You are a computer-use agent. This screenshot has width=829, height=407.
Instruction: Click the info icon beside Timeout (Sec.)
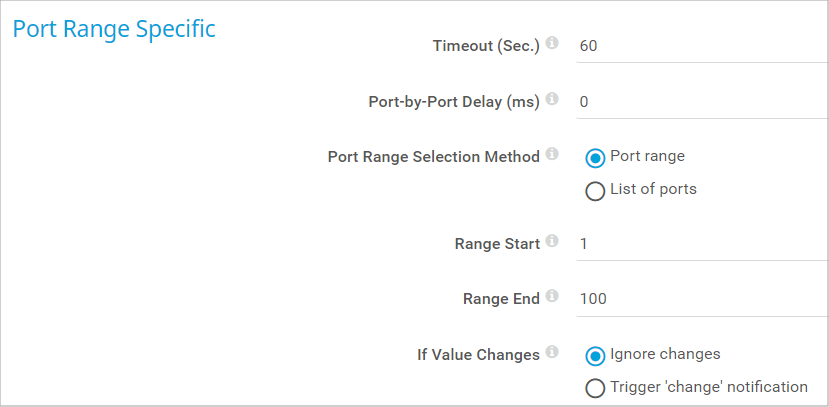click(552, 45)
